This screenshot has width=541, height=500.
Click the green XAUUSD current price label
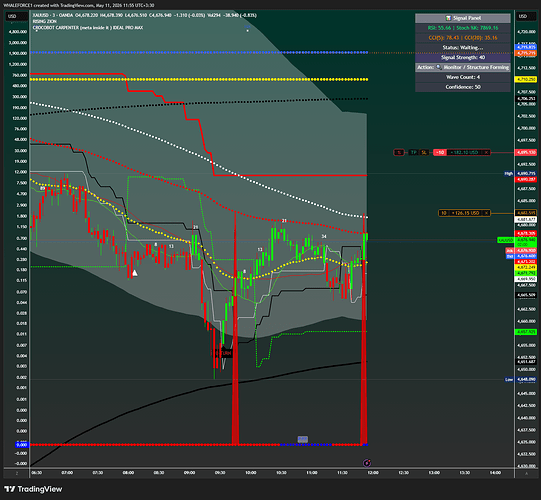tap(506, 240)
